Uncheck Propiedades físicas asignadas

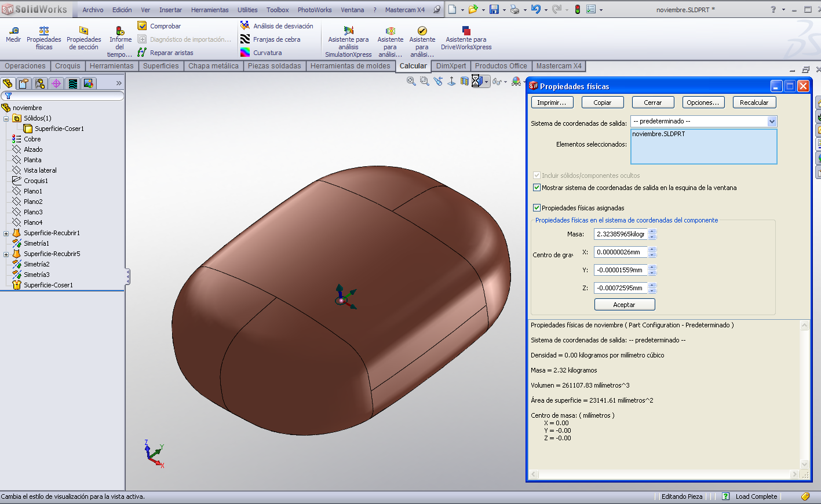pos(537,208)
